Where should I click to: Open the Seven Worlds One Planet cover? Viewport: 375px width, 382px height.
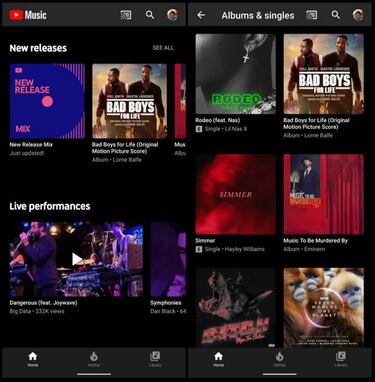coord(324,308)
